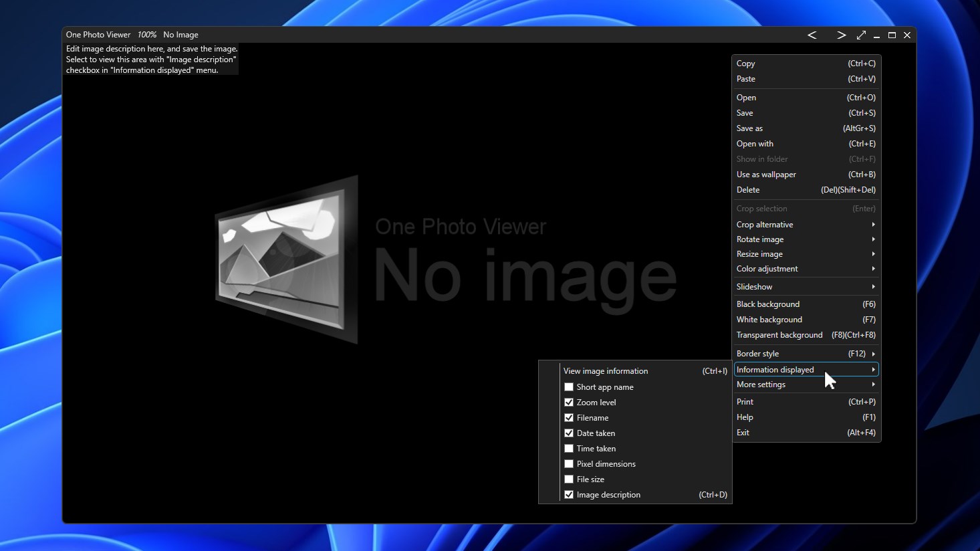
Task: Choose Use as wallpaper
Action: tap(766, 174)
